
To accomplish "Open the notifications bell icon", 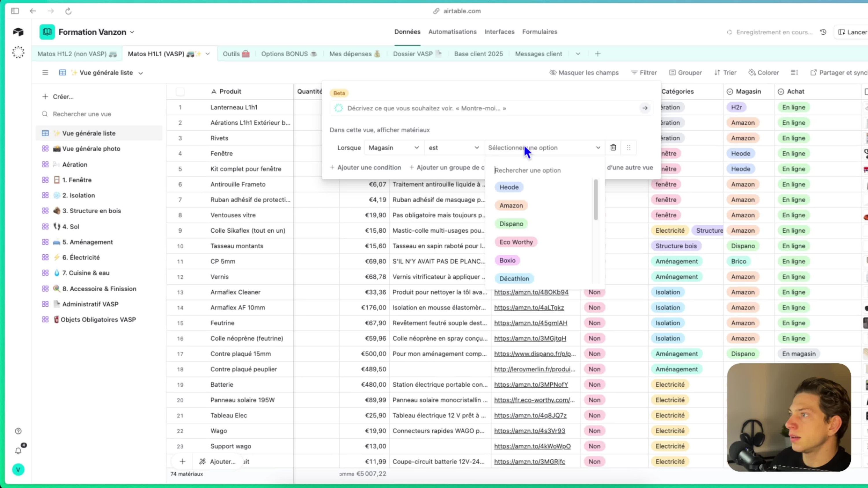I will [19, 451].
